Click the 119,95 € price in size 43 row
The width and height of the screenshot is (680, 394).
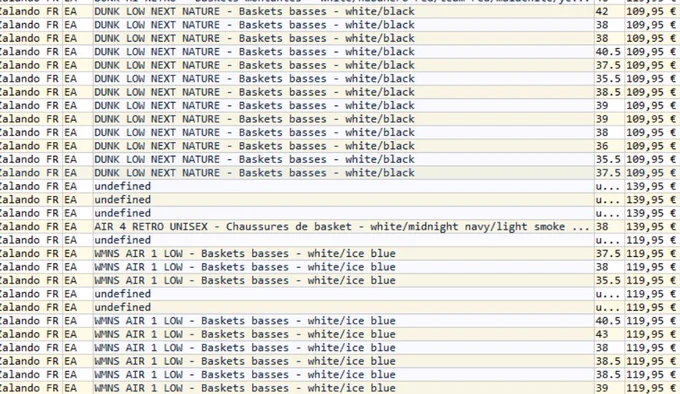tap(651, 334)
